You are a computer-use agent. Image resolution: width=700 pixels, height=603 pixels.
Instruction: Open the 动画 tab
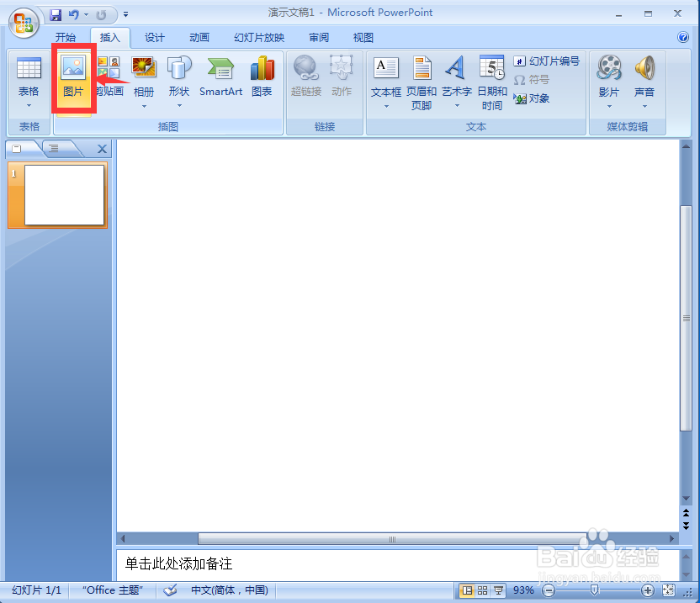click(199, 38)
